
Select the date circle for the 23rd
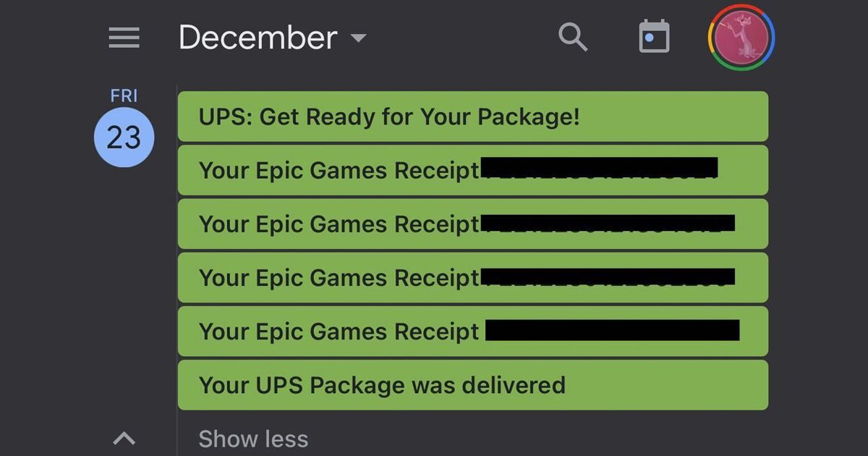pyautogui.click(x=124, y=138)
